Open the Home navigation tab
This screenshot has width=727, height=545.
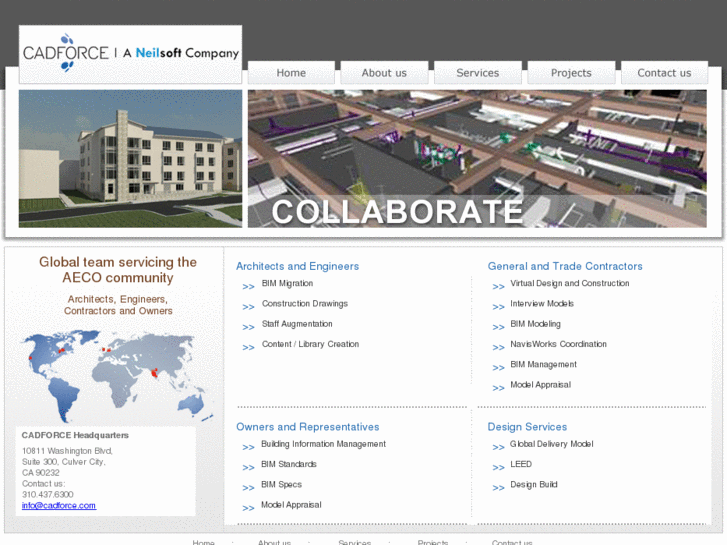(291, 73)
